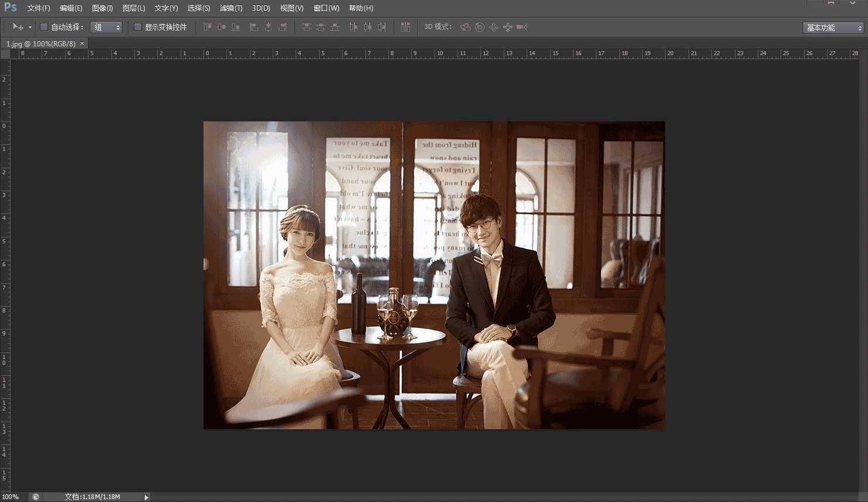Click the distribute horizontal centers icon
Screen dimensions: 868x502
pos(368,27)
